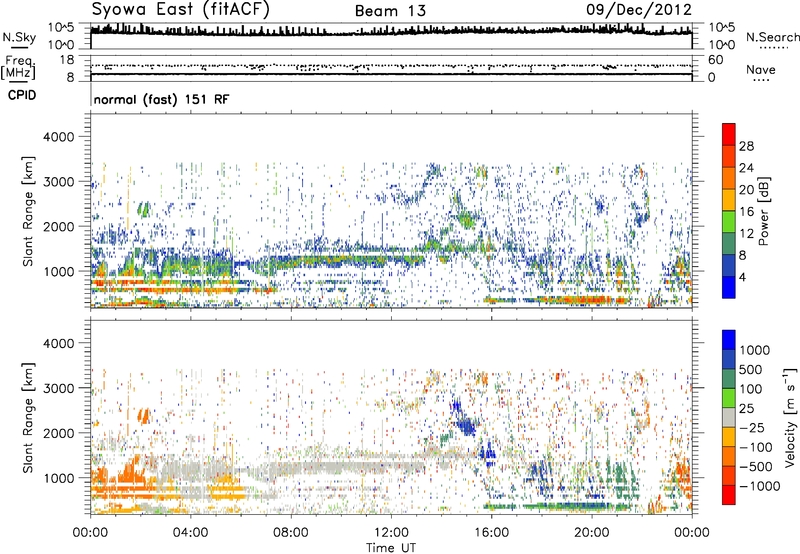Screen dimensions: 800x554
Task: Click the "18" frequency axis value
Action: click(66, 60)
